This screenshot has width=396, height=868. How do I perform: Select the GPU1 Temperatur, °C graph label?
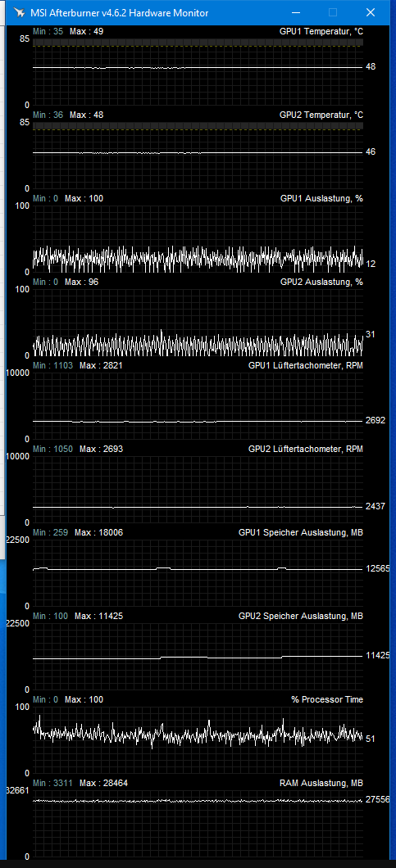[321, 32]
